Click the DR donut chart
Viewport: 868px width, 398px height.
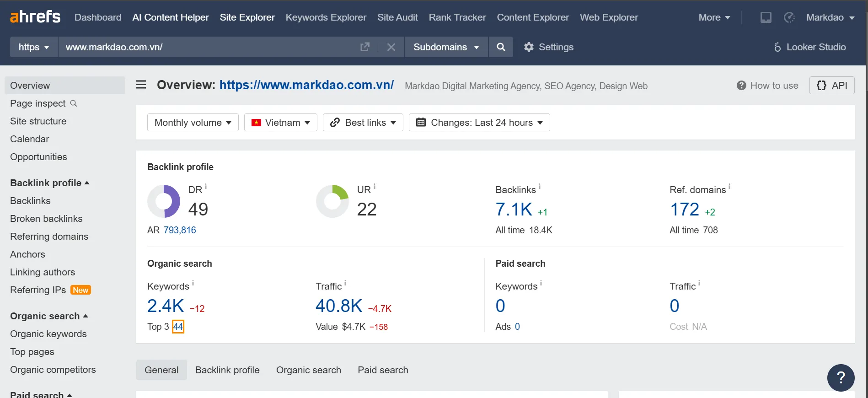(x=164, y=201)
